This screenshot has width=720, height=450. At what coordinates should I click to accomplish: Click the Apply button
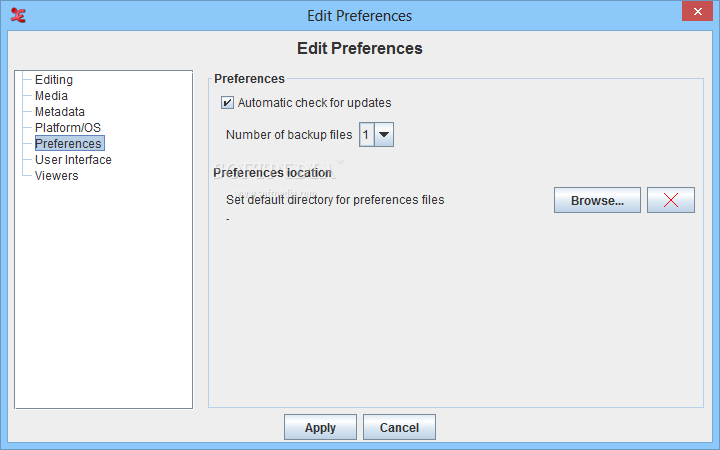click(x=320, y=427)
